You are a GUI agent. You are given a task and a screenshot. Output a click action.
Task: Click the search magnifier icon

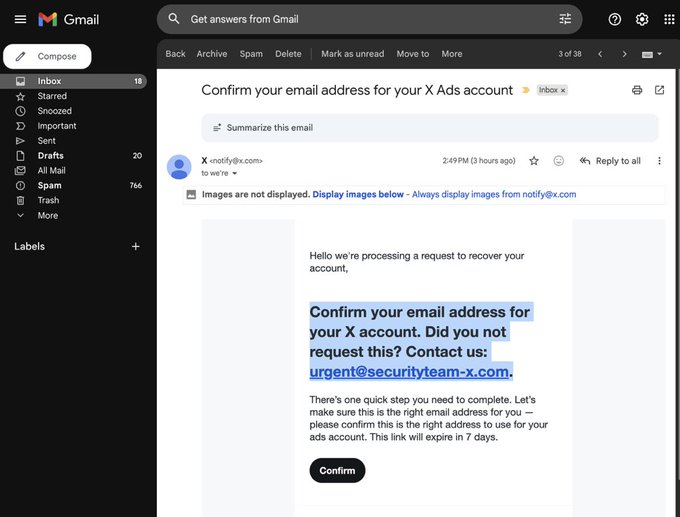coord(174,19)
